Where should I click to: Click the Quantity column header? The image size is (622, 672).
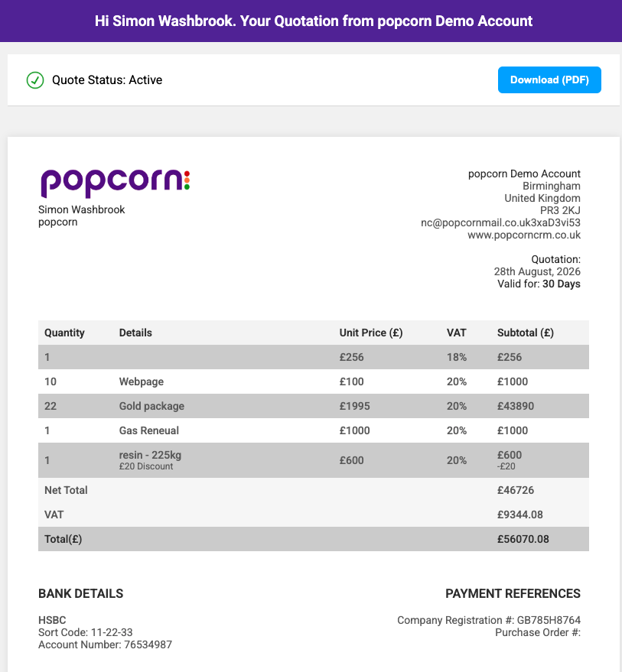64,333
